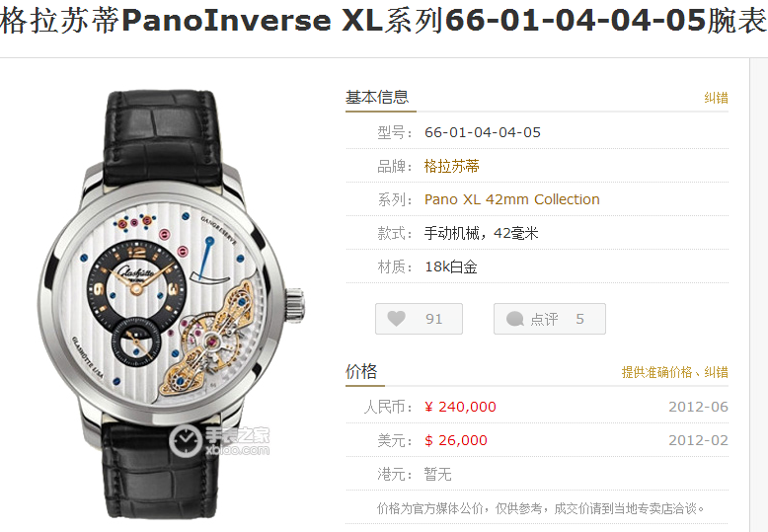Click 纠错 next to 基本信息
Screen dimensions: 768x532
716,98
